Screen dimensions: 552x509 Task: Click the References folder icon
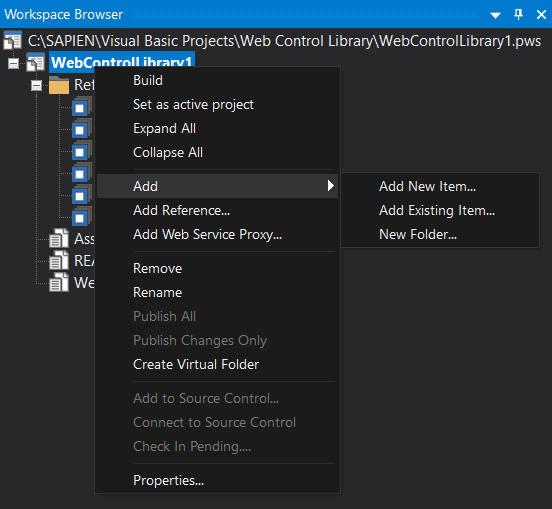click(59, 85)
